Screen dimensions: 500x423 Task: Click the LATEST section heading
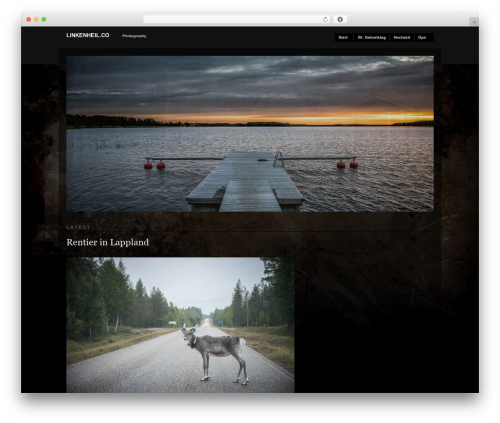[78, 227]
